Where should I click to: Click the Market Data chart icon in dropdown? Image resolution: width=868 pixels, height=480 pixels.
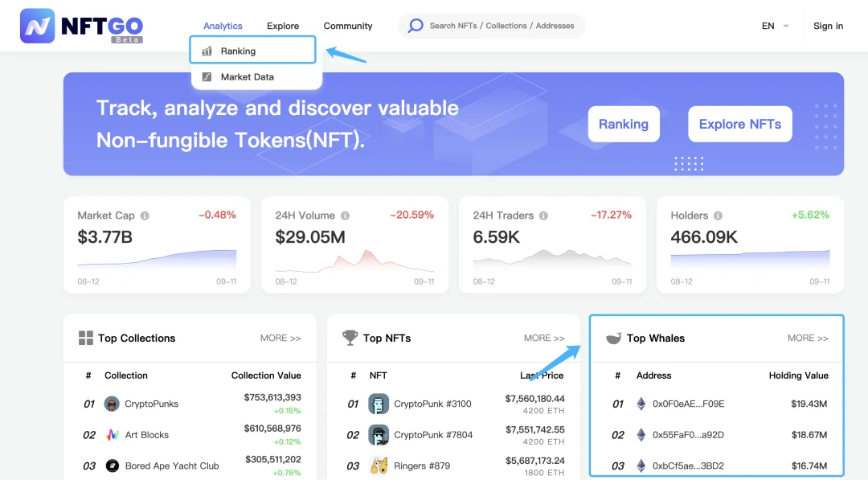coord(207,77)
